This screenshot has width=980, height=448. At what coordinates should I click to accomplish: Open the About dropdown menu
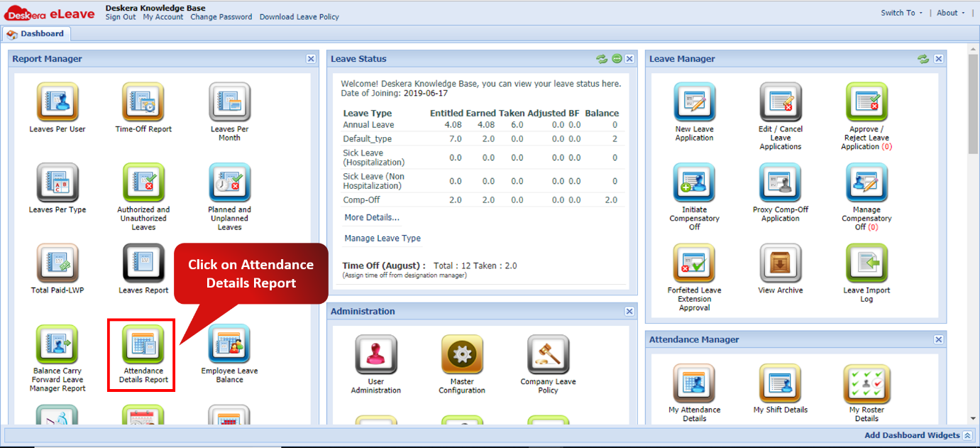pos(951,13)
